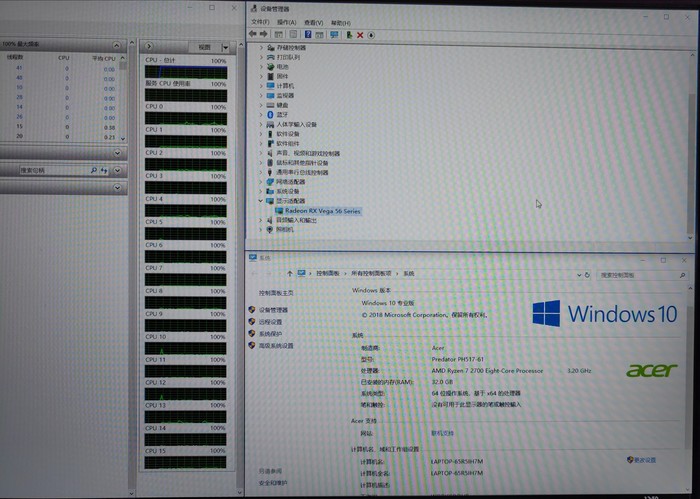Click the refresh icon in 搜索句柄 box
Screen dimensions: 700x499
(x=104, y=170)
